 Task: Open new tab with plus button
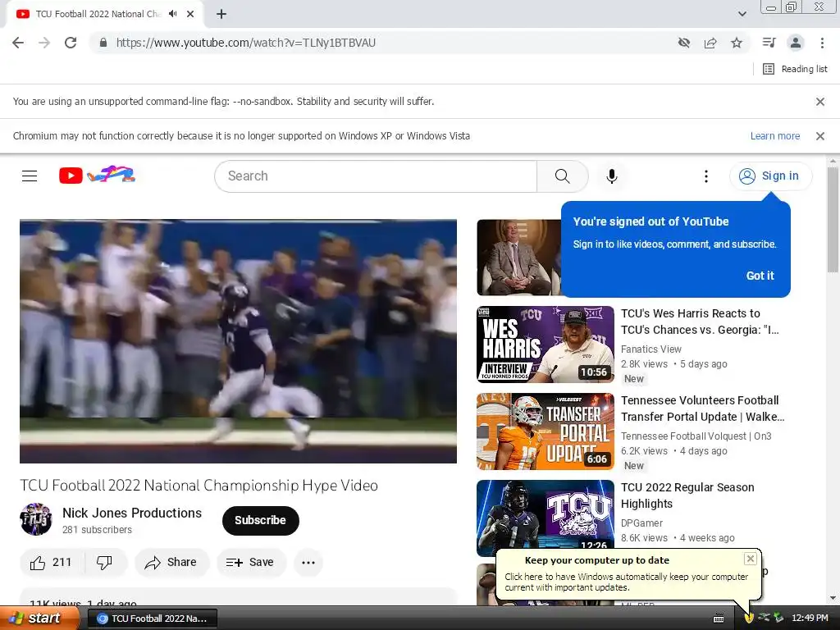tap(221, 14)
